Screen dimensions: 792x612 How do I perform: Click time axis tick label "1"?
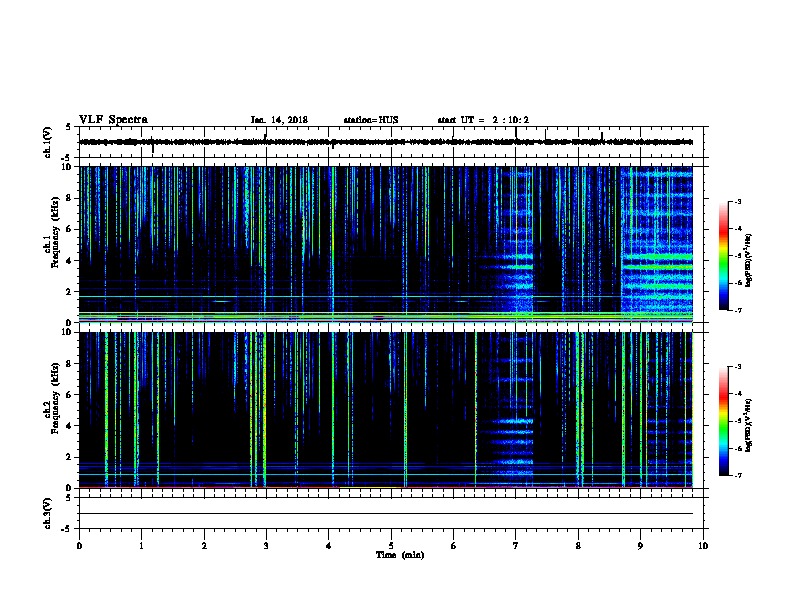tap(142, 545)
